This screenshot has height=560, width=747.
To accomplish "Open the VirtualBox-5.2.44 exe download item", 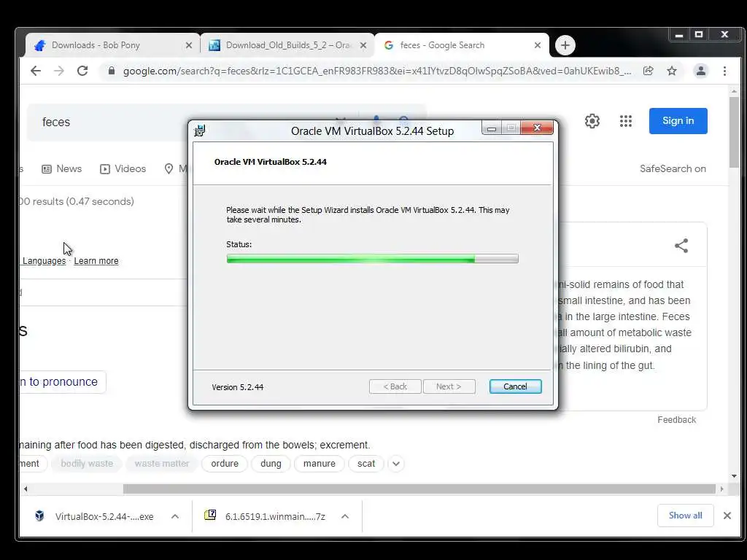I will point(104,516).
